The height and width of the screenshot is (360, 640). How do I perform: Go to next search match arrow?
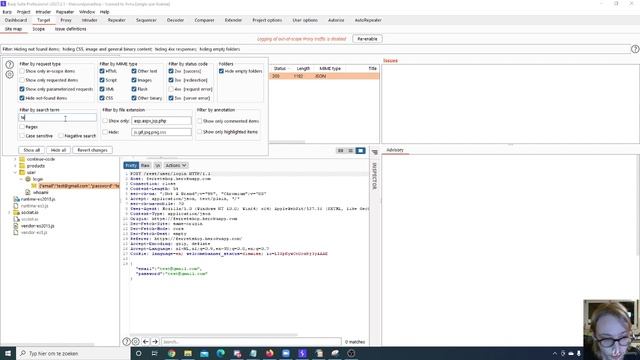155,342
